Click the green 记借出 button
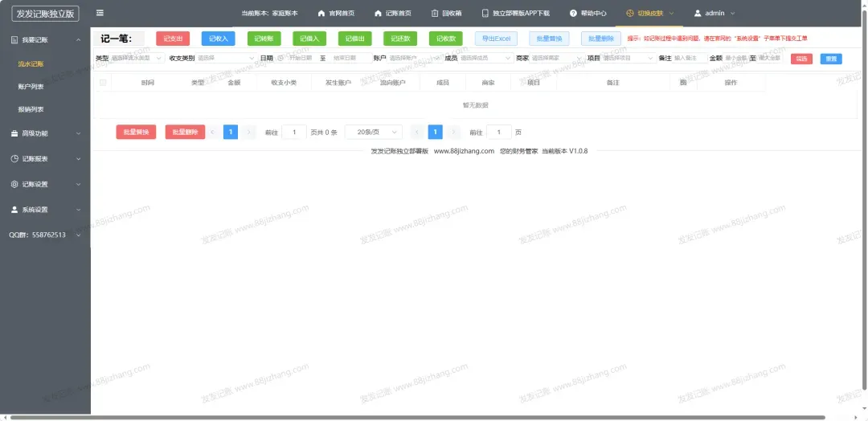The image size is (868, 421). (355, 39)
